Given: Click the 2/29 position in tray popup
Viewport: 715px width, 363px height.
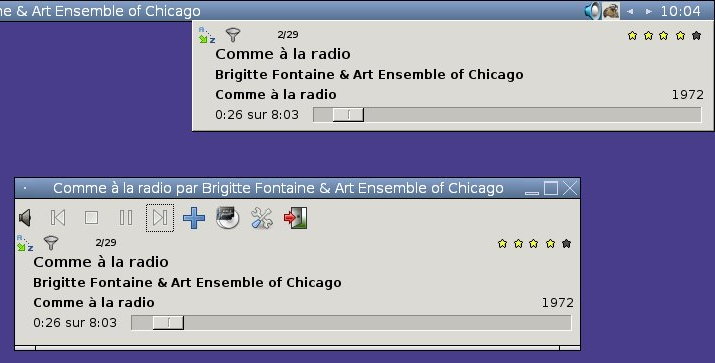Looking at the screenshot, I should pos(288,35).
